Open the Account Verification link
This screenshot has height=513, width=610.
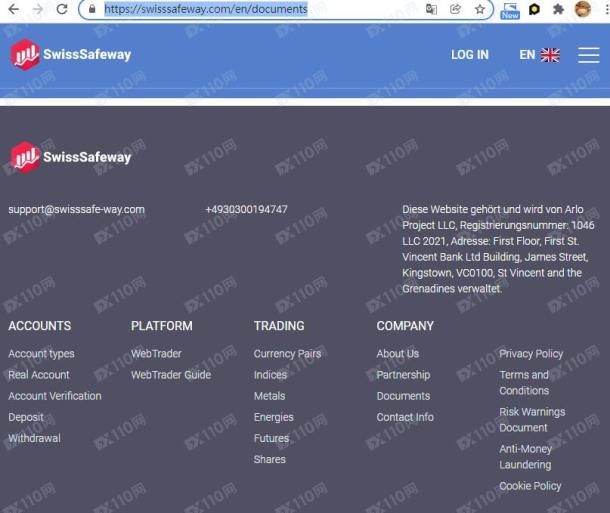pyautogui.click(x=55, y=396)
